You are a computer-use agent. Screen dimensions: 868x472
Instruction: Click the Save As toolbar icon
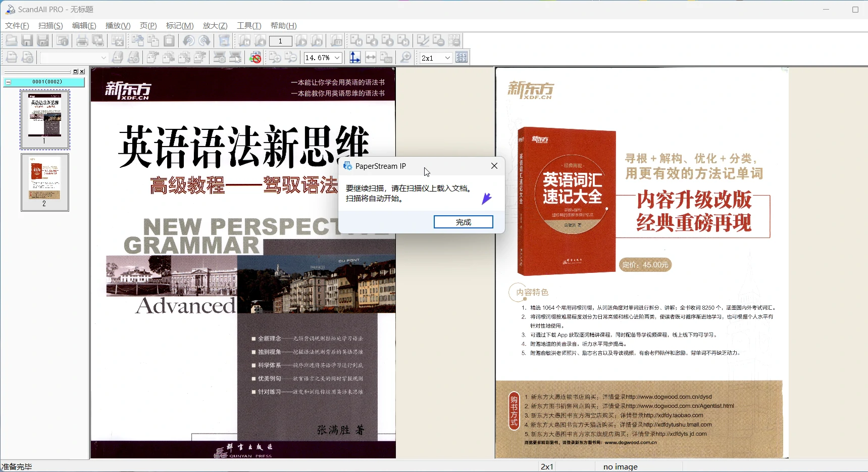point(43,41)
